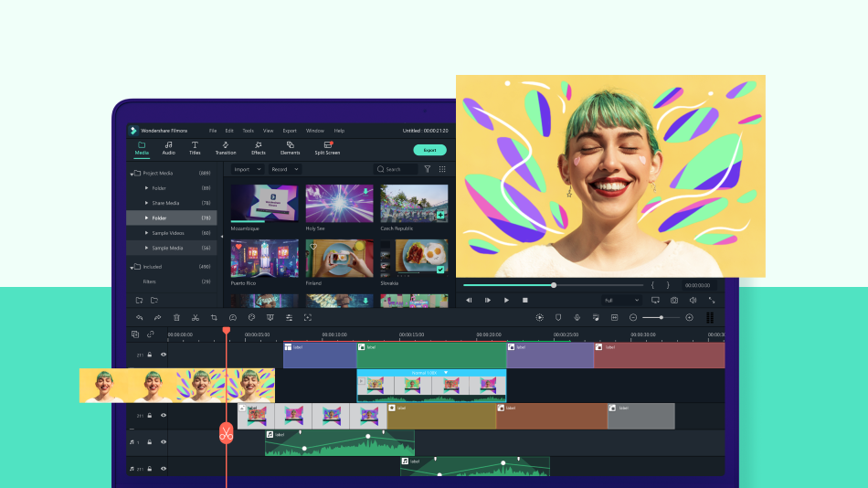Click the undo arrow in timeline toolbar
The image size is (868, 488).
140,318
